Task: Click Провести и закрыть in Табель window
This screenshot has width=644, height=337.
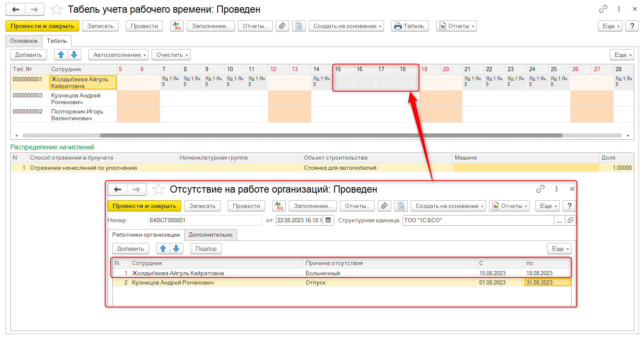Action: pos(42,26)
